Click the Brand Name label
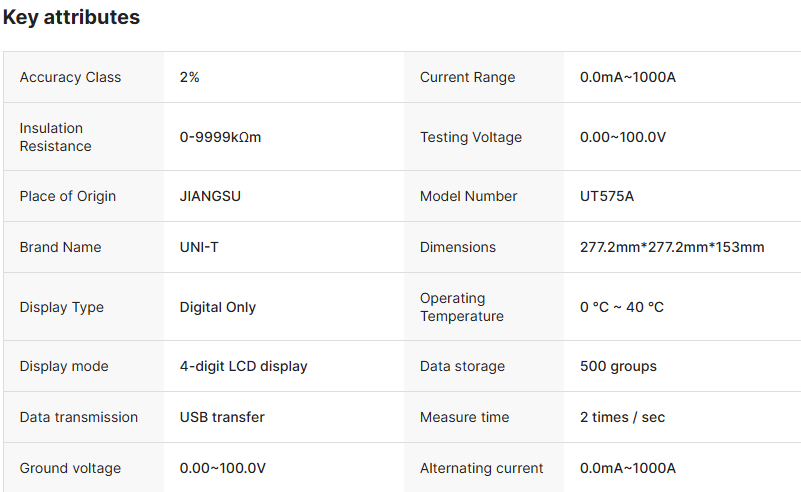Image resolution: width=801 pixels, height=492 pixels. [x=60, y=247]
